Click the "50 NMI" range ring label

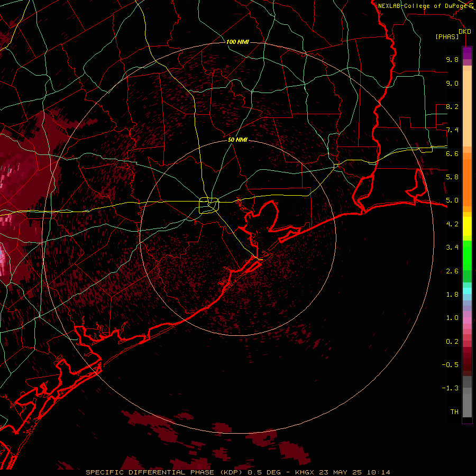tap(237, 140)
